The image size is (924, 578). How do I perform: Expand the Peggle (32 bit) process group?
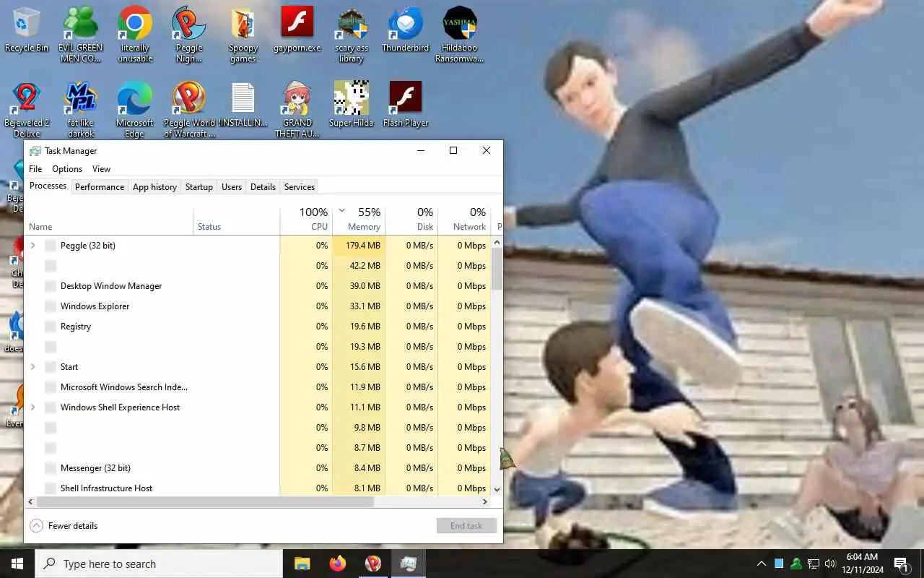[32, 246]
